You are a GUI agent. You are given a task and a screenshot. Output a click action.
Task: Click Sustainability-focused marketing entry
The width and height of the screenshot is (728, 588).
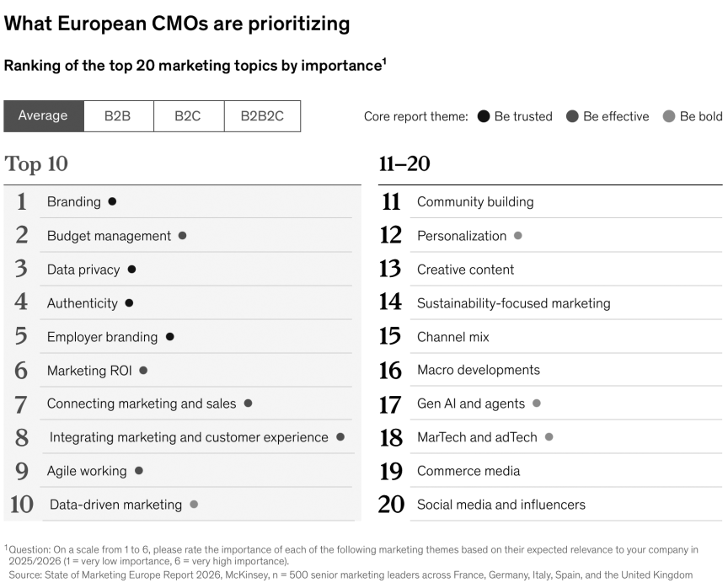pos(513,303)
